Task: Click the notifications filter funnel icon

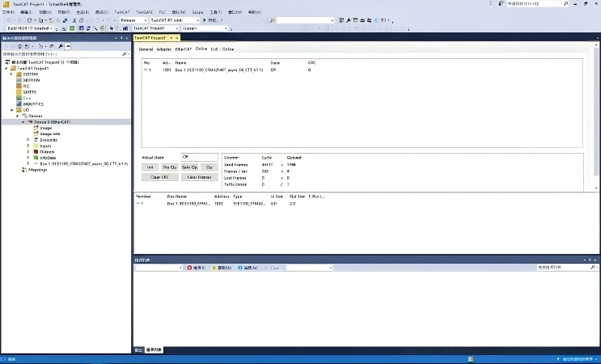Action: tap(491, 3)
